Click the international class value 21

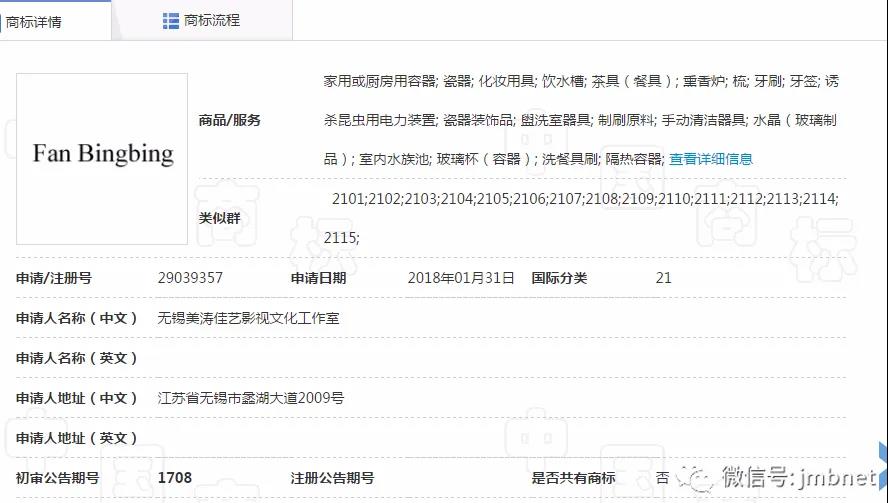tap(664, 278)
